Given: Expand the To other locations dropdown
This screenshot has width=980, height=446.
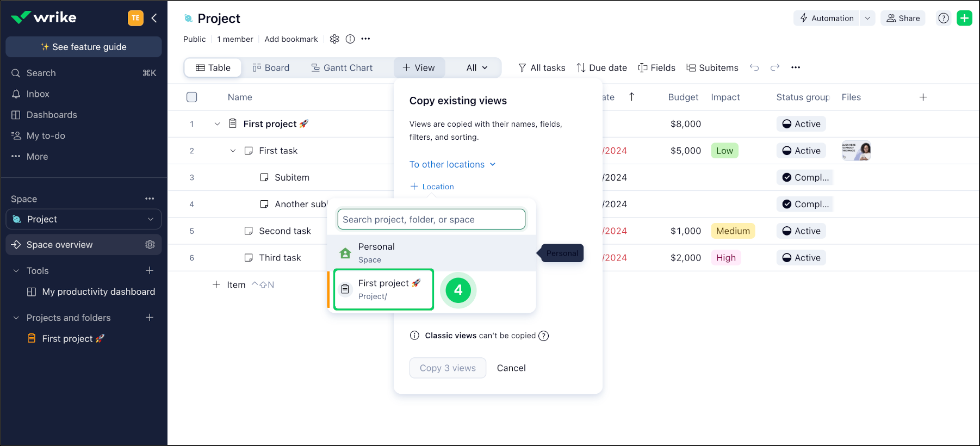Looking at the screenshot, I should tap(452, 164).
